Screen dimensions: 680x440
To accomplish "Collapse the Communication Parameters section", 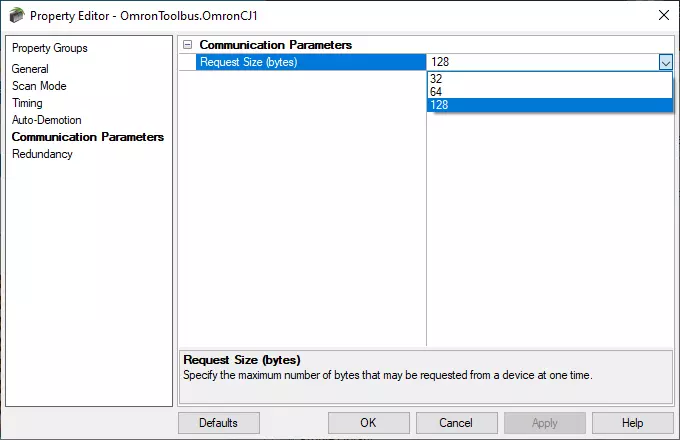I will [187, 45].
